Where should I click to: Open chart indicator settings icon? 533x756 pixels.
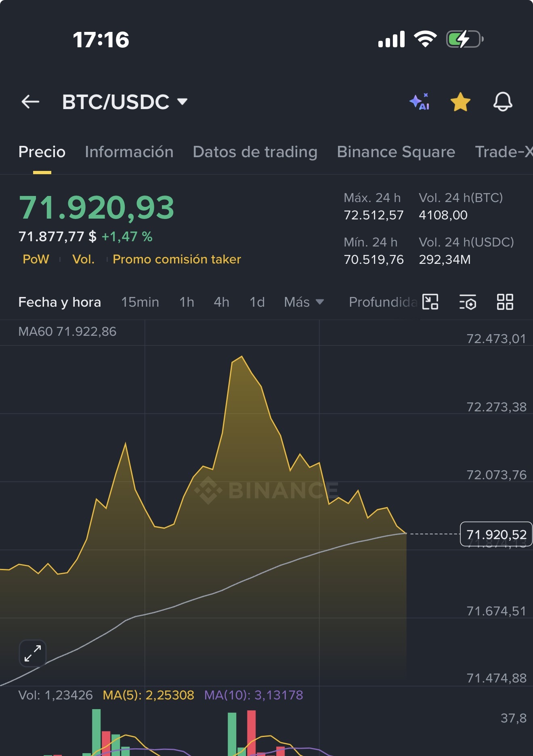pyautogui.click(x=468, y=302)
